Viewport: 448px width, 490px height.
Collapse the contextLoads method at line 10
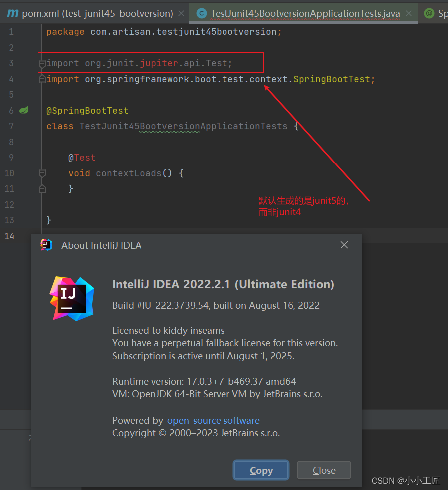click(42, 173)
